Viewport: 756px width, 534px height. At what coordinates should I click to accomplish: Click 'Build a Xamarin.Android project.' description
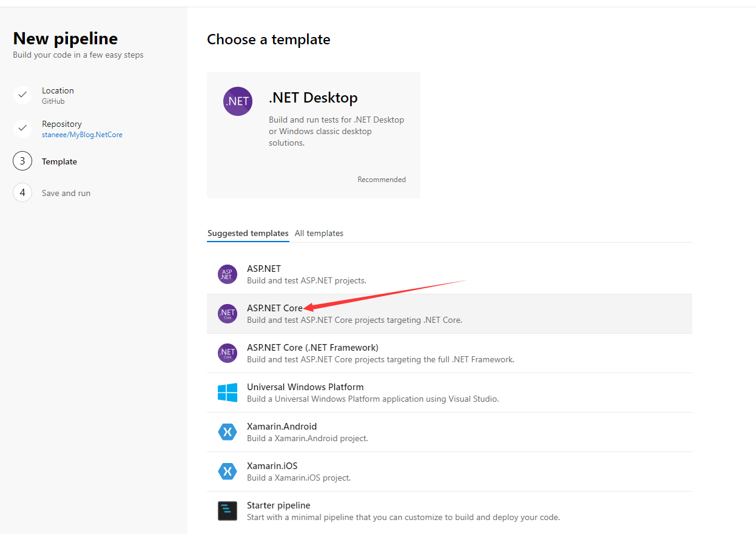308,438
